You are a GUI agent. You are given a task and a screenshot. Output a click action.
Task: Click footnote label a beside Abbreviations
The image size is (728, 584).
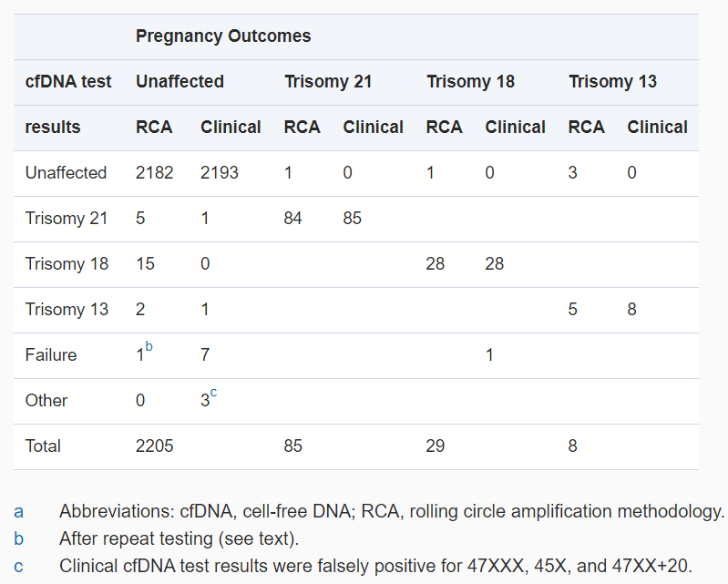click(19, 511)
